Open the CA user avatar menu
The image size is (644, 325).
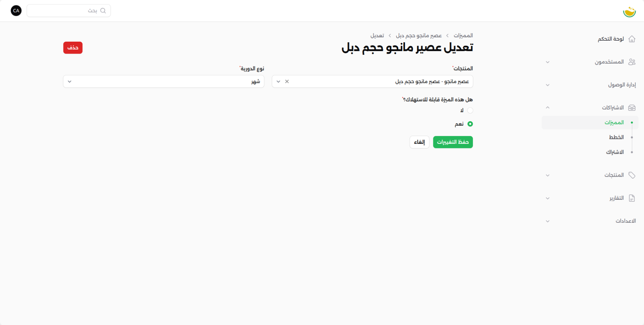(x=16, y=11)
